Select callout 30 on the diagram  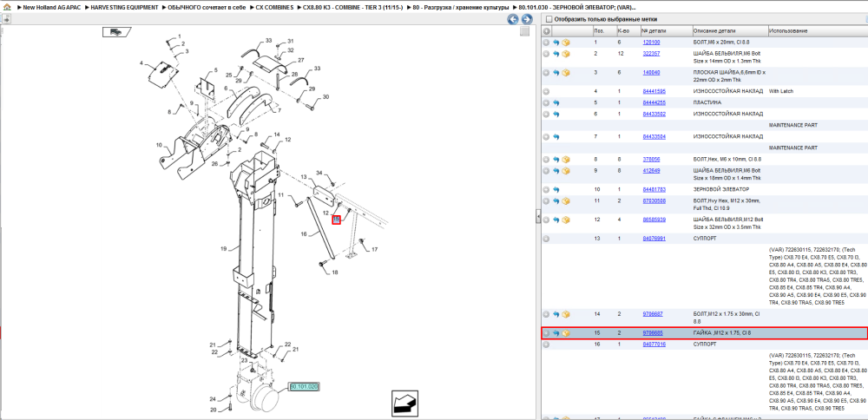[325, 97]
